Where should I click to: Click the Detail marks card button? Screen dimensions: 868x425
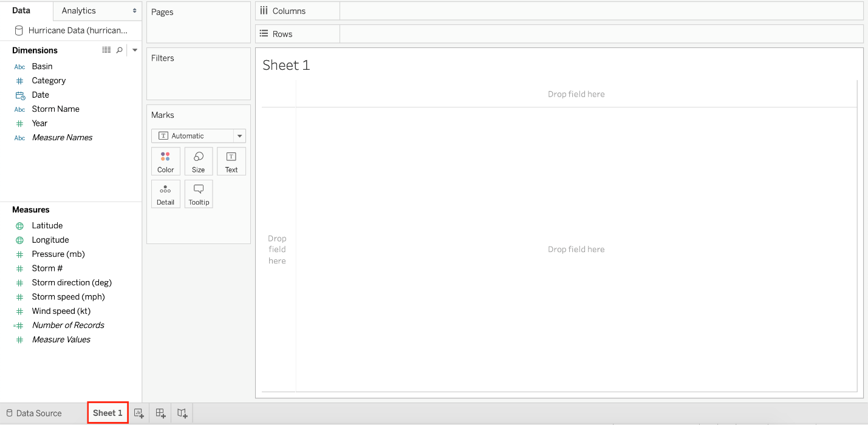pyautogui.click(x=165, y=194)
